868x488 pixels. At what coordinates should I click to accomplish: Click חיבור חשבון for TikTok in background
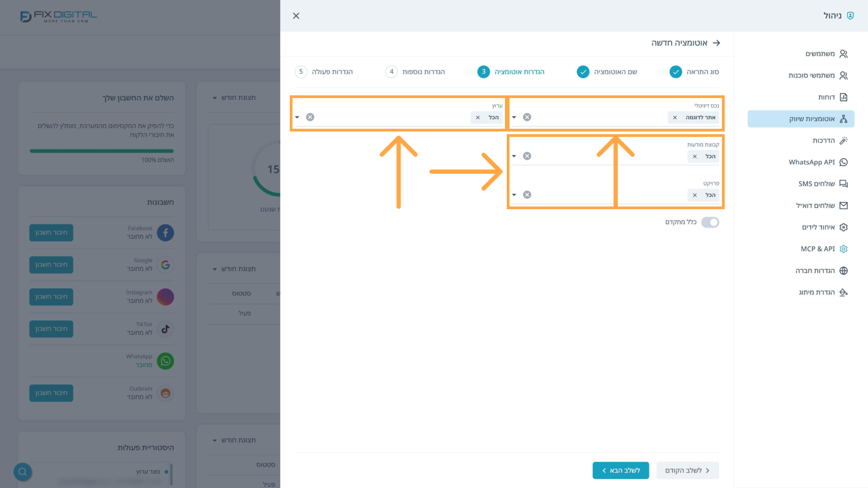point(51,329)
